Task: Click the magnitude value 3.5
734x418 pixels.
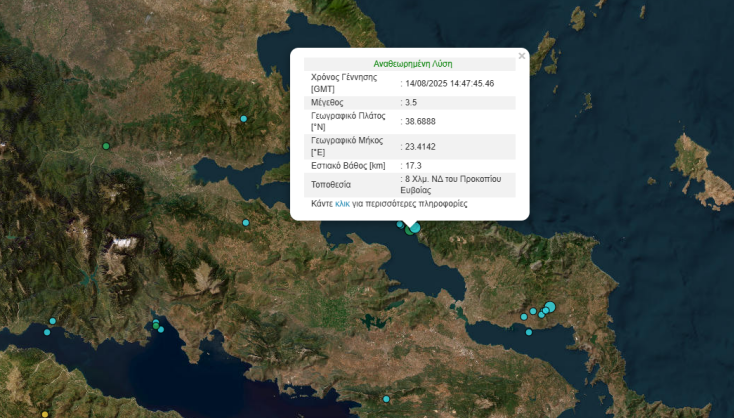Action: pos(410,102)
